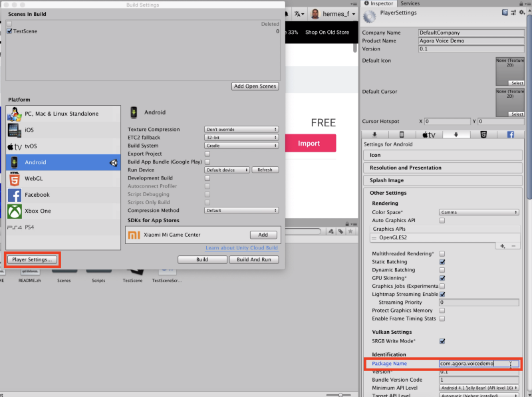Select the PS4 platform icon
Image resolution: width=532 pixels, height=397 pixels.
[14, 227]
